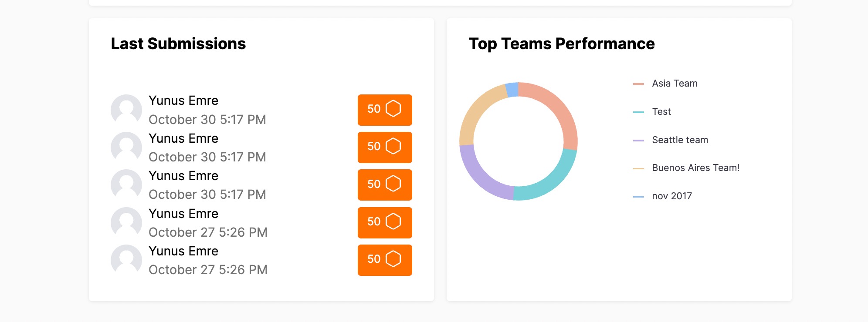Hide the Buenos Aires Team! series via legend
This screenshot has height=322, width=868.
click(x=695, y=168)
